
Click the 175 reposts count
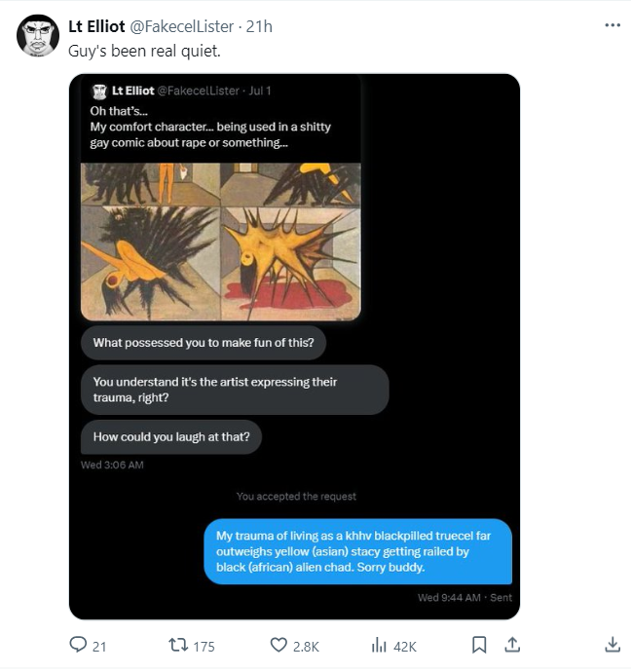[x=203, y=646]
